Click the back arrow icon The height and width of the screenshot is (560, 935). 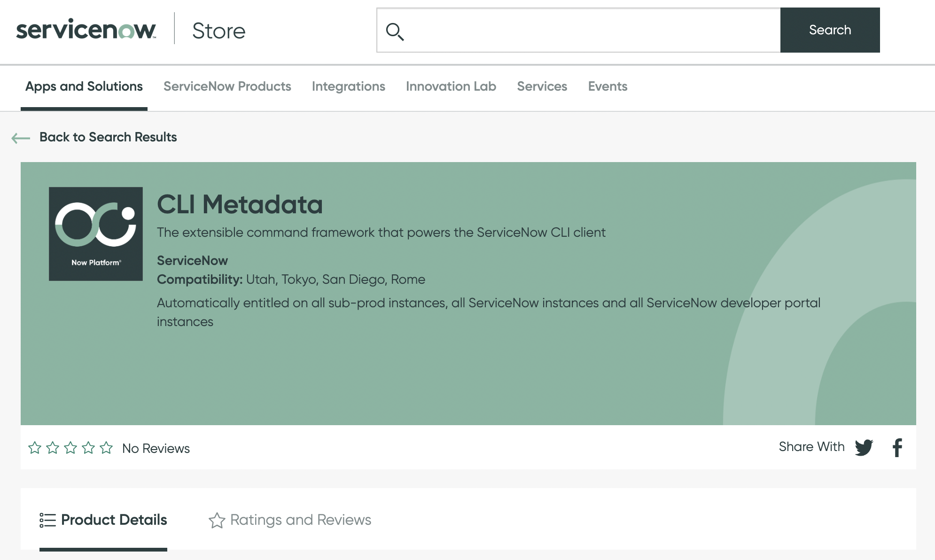[21, 138]
